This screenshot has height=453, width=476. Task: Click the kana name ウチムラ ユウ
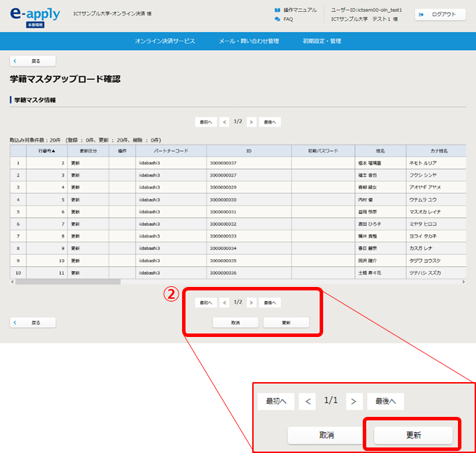coord(423,200)
